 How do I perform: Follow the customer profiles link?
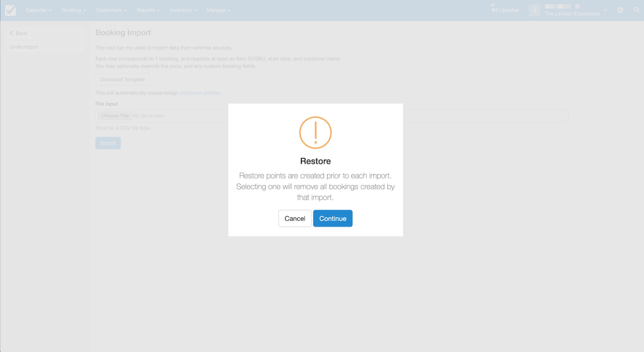200,93
